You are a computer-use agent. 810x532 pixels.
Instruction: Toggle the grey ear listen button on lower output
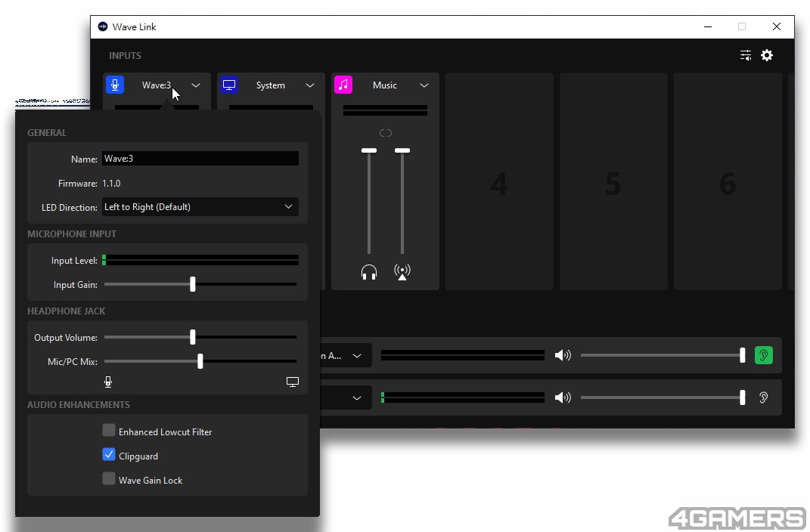tap(764, 397)
